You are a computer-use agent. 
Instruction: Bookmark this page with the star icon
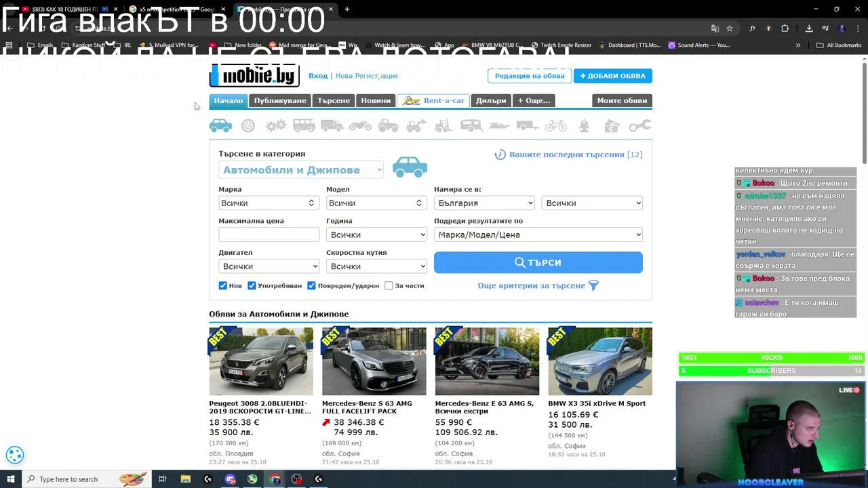click(x=730, y=28)
